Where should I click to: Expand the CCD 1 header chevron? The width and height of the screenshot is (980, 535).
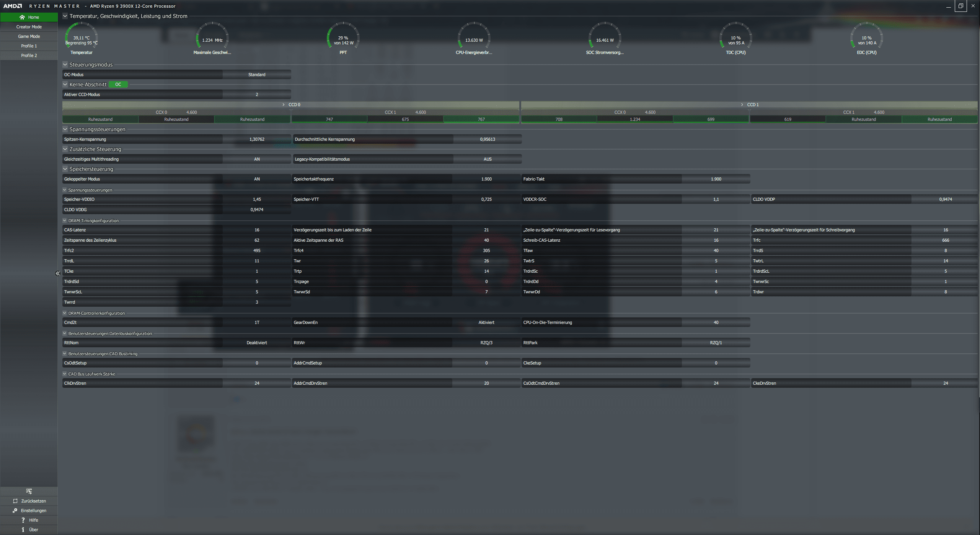tap(742, 105)
